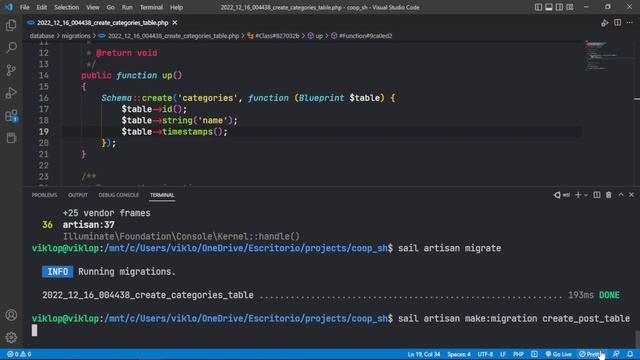Screen dimensions: 640x360
Task: Click Prettier status item
Action: (591, 354)
